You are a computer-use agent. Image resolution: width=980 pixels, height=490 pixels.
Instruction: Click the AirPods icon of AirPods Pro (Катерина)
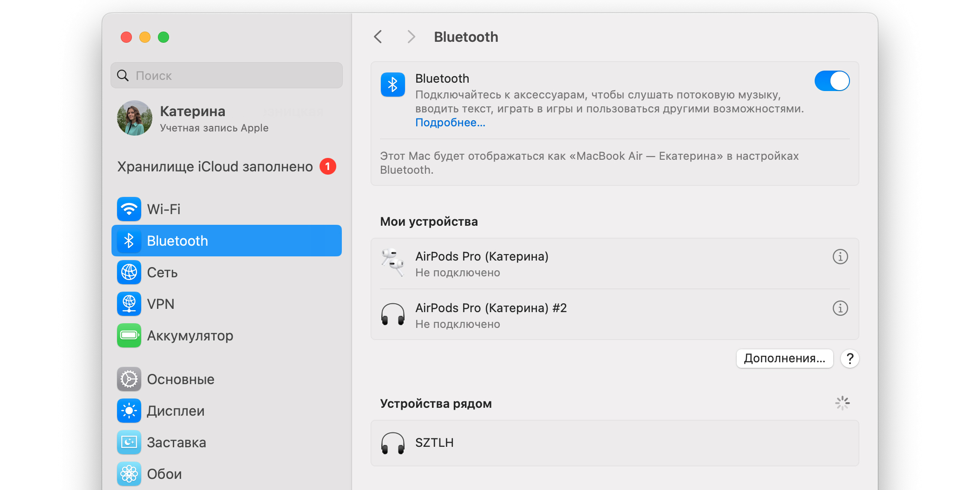pos(392,262)
